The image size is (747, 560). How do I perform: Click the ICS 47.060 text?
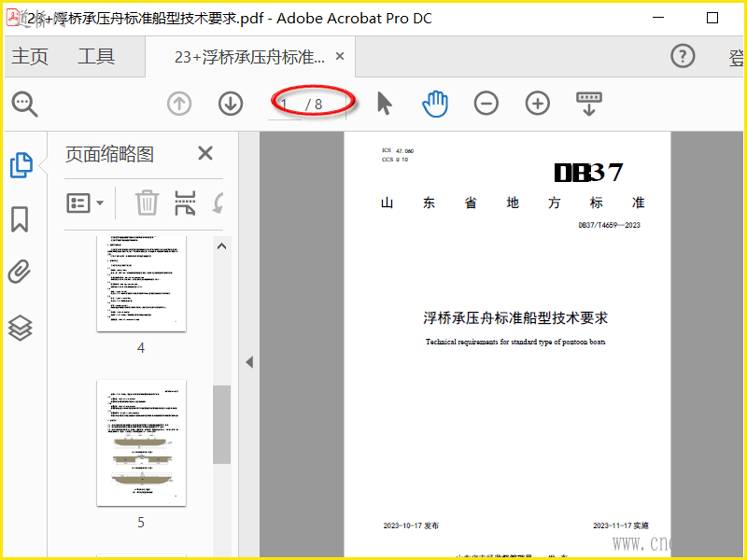[x=398, y=150]
